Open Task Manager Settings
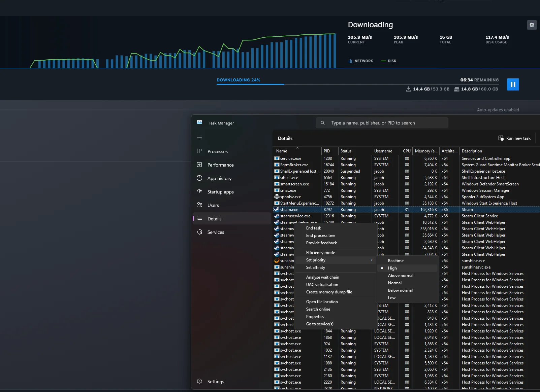Screen dimensions: 540x392 pyautogui.click(x=232, y=382)
